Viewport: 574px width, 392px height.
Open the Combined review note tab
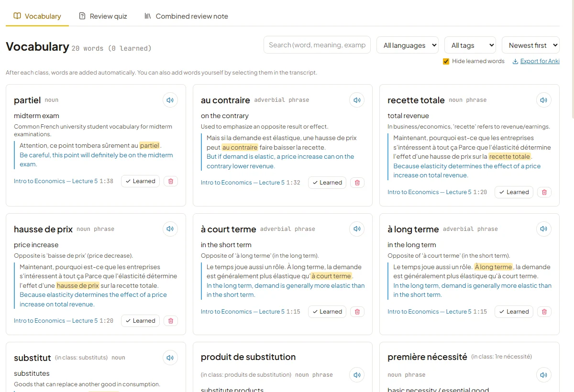186,16
